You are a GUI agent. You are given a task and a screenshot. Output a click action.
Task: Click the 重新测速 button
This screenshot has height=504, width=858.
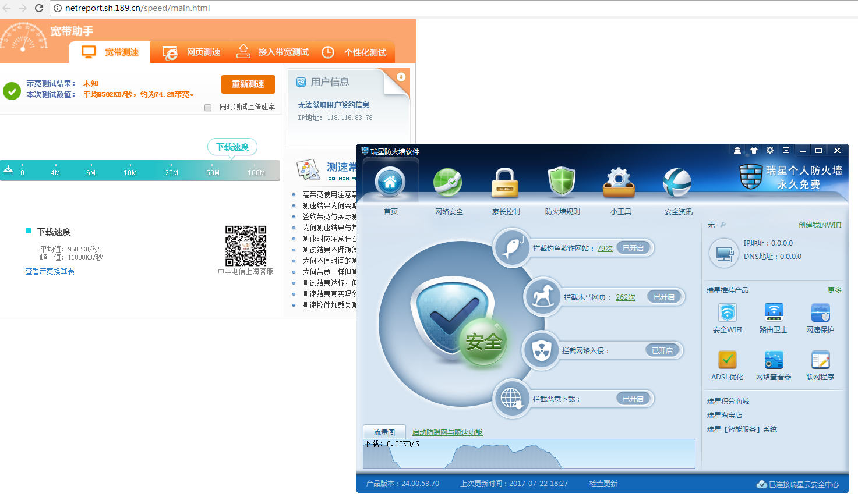(x=248, y=84)
